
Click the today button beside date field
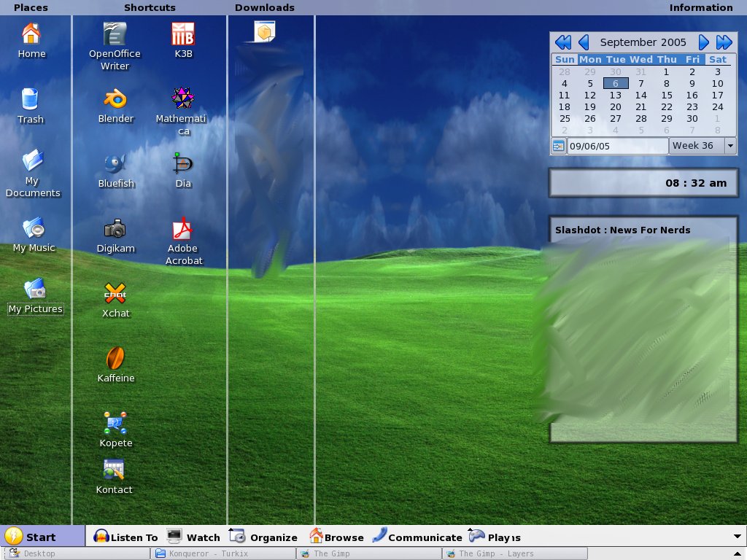click(558, 146)
